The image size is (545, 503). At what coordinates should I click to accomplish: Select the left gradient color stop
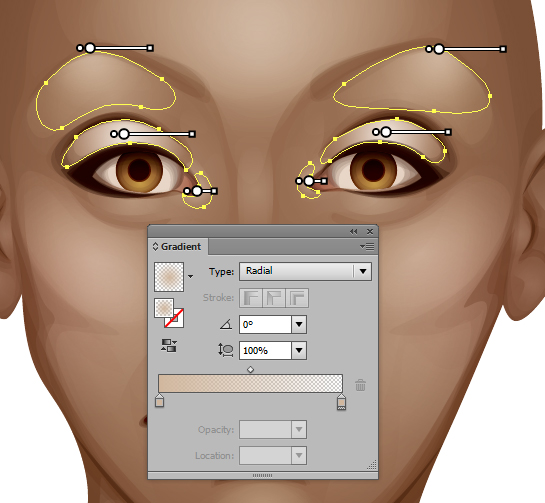coord(159,400)
